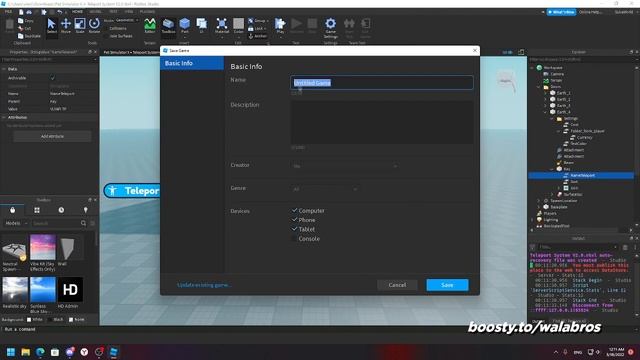Toggle the Collisions checkbox
Screen dimensions: 640x360
click(x=106, y=29)
